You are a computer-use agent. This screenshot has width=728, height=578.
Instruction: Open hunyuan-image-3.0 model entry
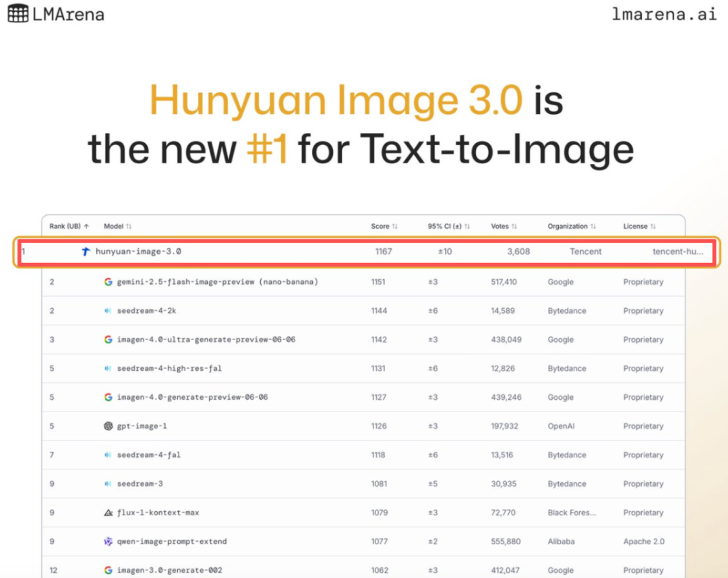tap(138, 252)
